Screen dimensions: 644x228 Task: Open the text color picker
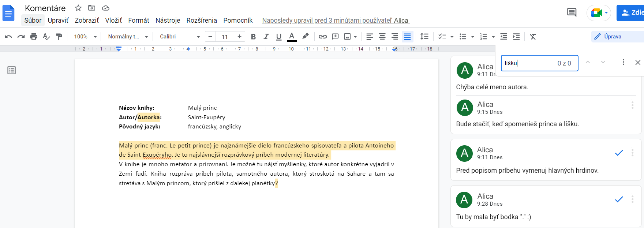292,37
